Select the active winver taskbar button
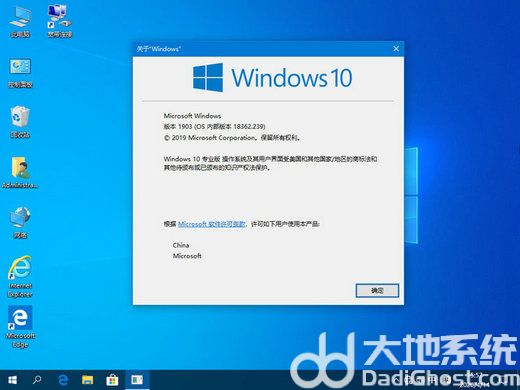 [x=137, y=380]
